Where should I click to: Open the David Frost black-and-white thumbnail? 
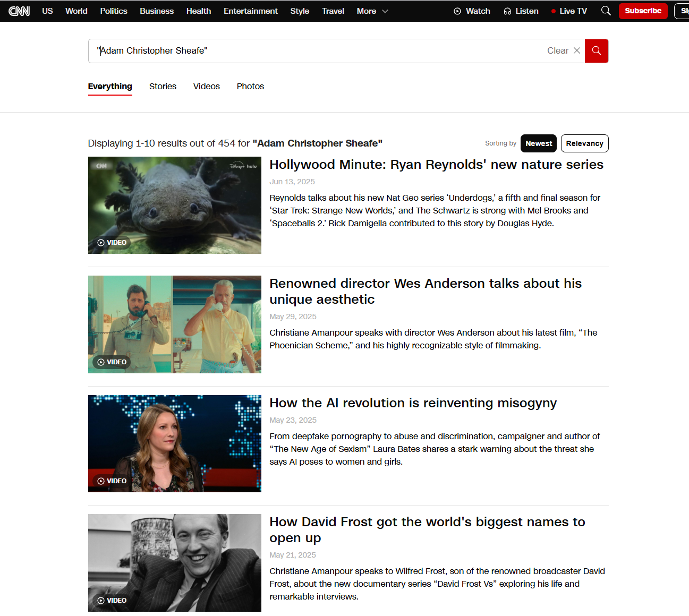click(x=175, y=563)
